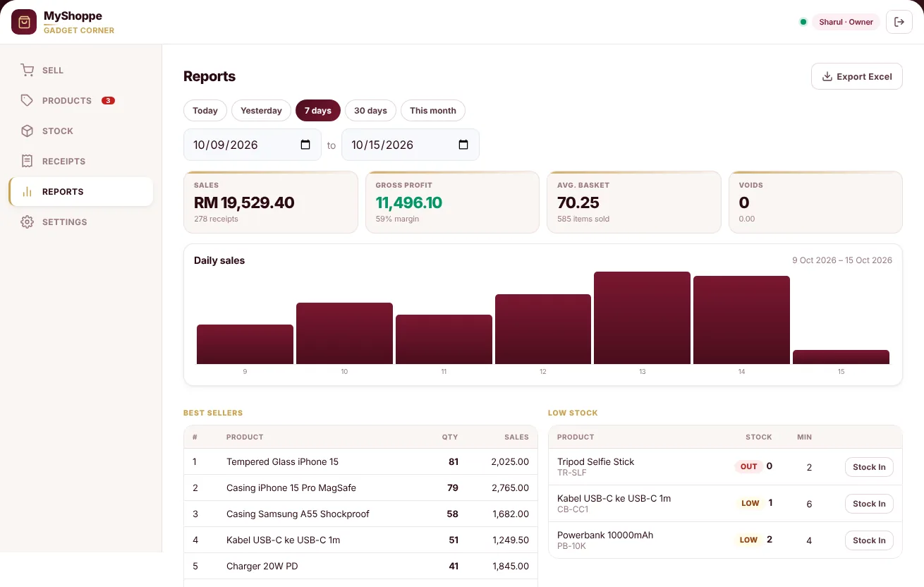Open the Settings menu item
924x587 pixels.
point(81,222)
